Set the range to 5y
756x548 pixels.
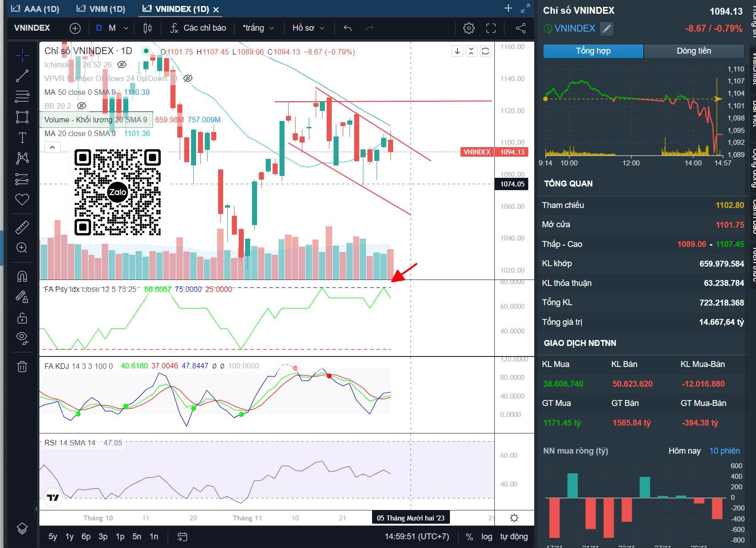[53, 537]
